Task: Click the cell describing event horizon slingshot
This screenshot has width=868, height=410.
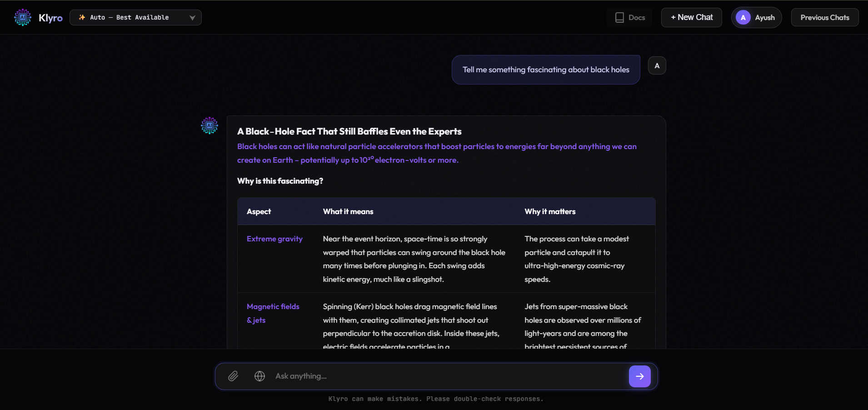Action: coord(414,259)
